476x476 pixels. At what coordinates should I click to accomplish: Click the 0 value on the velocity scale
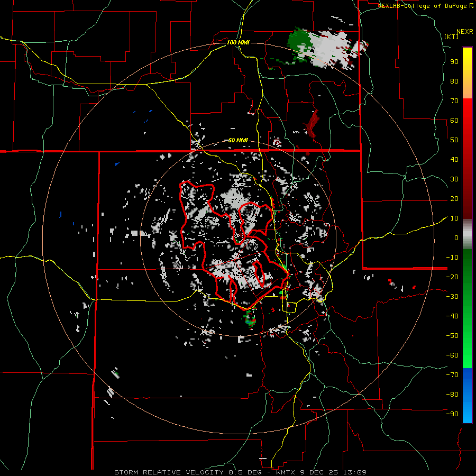(456, 238)
